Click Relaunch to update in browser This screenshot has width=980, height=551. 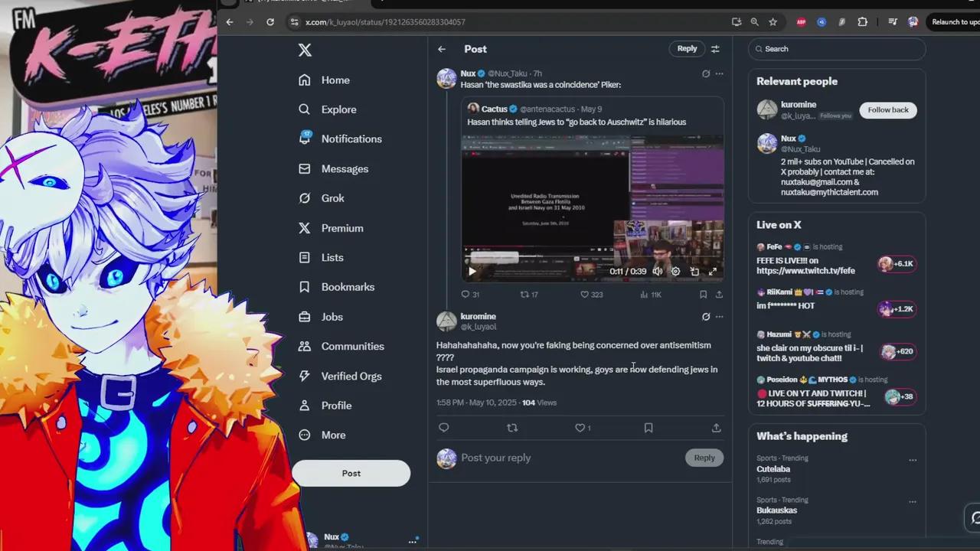click(x=955, y=22)
